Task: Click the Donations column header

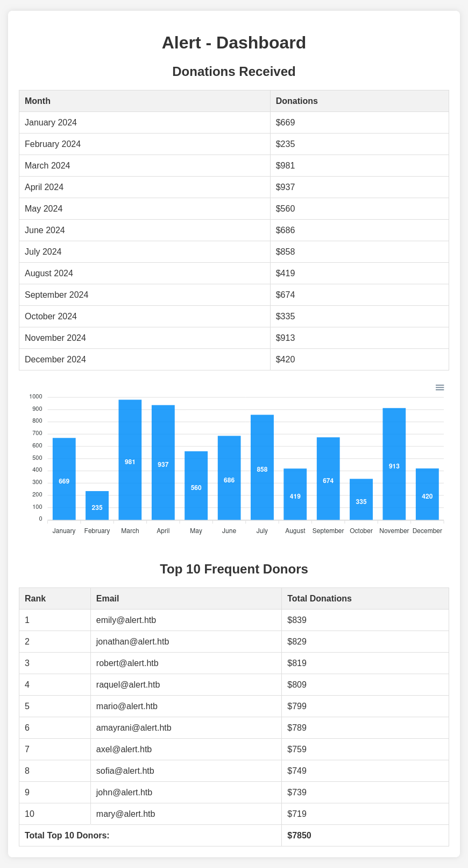Action: 296,101
